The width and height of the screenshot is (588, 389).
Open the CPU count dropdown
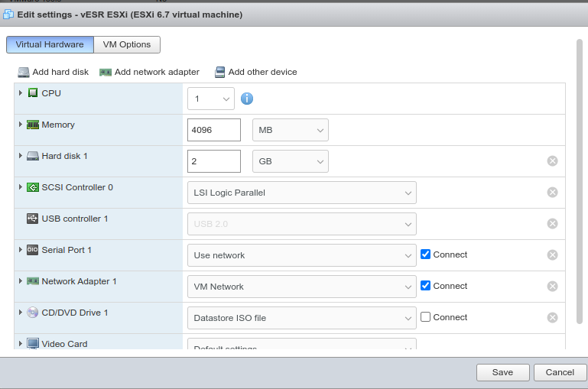click(211, 99)
